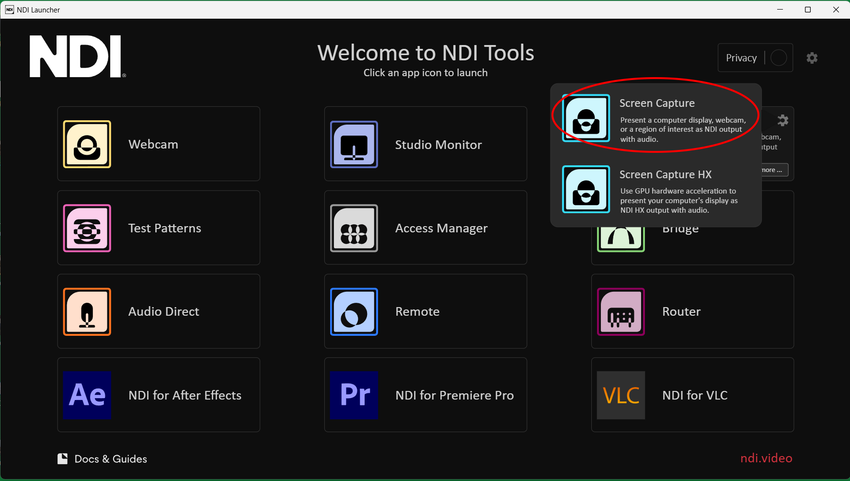Launch the Remote app icon
This screenshot has height=481, width=850.
click(x=354, y=312)
